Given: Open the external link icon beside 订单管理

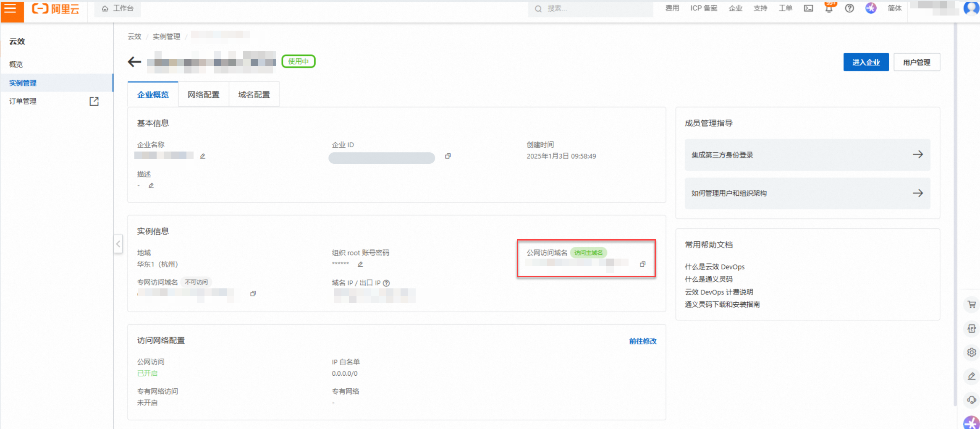Looking at the screenshot, I should point(94,101).
